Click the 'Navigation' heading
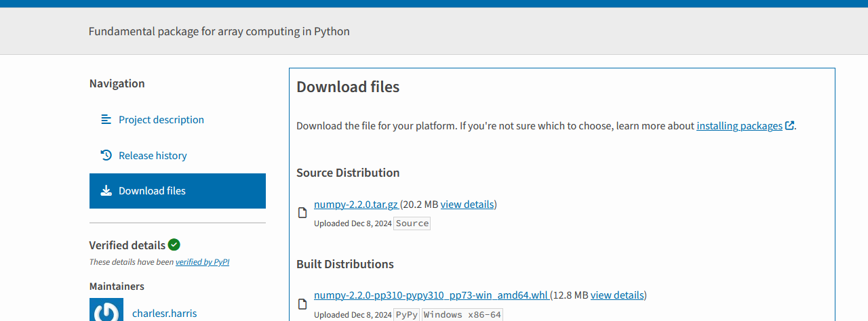 point(117,83)
